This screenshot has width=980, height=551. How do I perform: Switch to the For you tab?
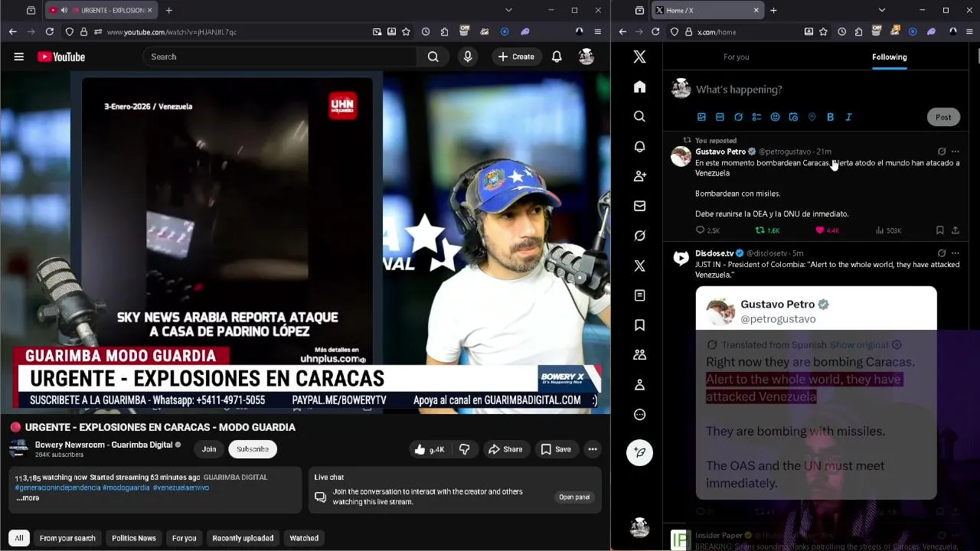737,57
